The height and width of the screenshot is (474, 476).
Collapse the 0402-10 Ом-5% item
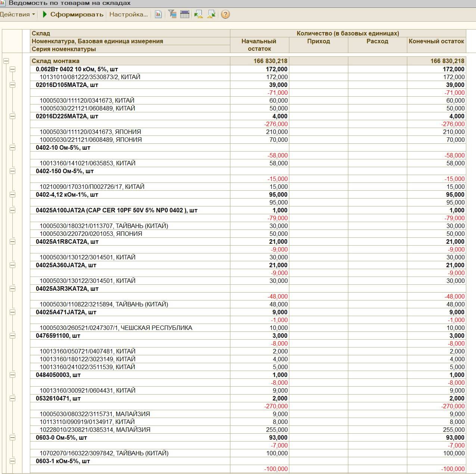[13, 147]
